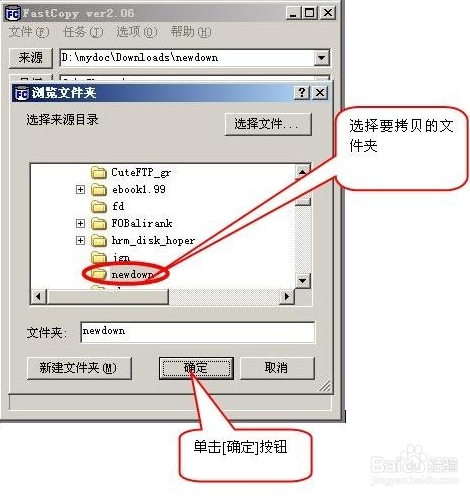This screenshot has width=470, height=501.
Task: Select the fd folder icon
Action: click(x=99, y=207)
